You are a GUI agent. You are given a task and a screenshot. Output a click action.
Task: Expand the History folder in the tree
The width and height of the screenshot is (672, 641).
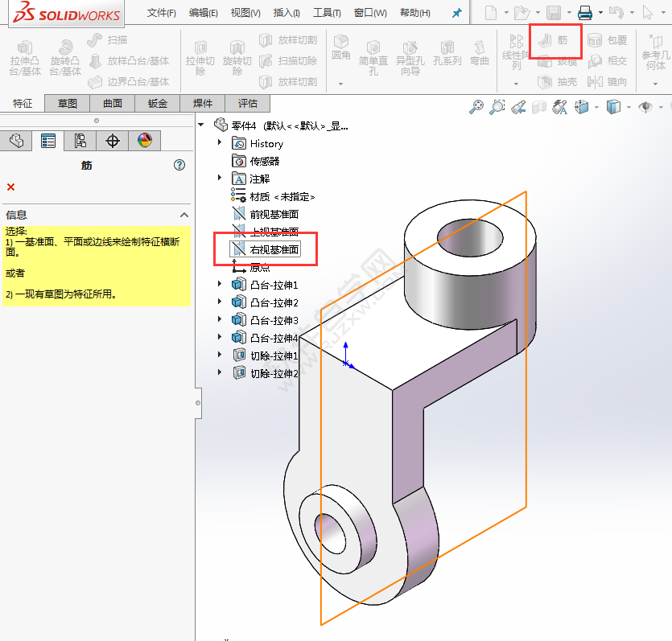click(220, 143)
